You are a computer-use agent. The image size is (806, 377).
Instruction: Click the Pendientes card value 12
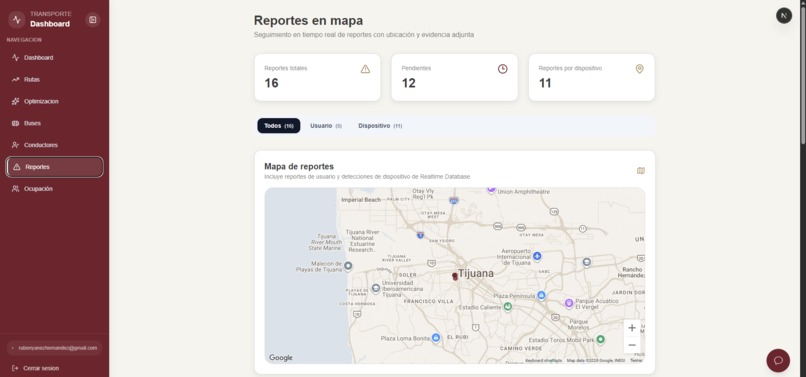(409, 83)
